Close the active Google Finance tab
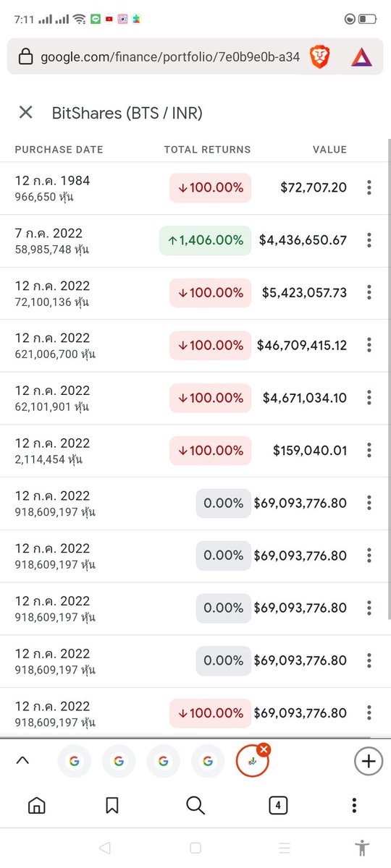 [264, 750]
